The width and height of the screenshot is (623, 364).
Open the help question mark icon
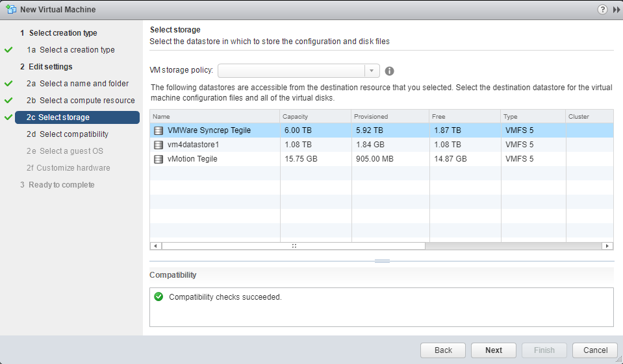pos(602,10)
